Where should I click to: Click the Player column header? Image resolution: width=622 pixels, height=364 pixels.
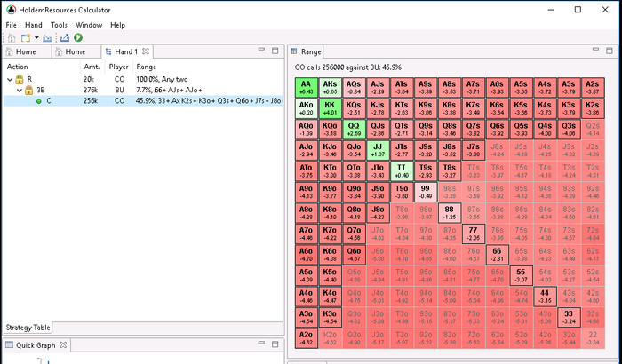tap(118, 67)
